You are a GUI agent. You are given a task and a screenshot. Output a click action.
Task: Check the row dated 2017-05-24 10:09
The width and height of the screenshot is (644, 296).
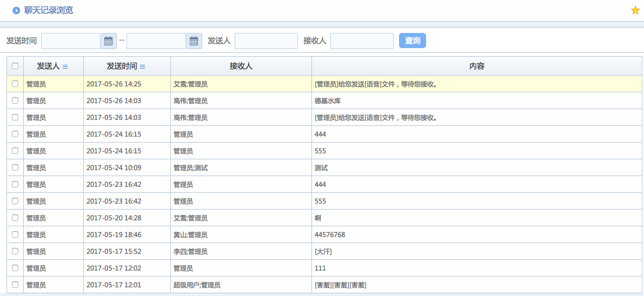tap(15, 167)
